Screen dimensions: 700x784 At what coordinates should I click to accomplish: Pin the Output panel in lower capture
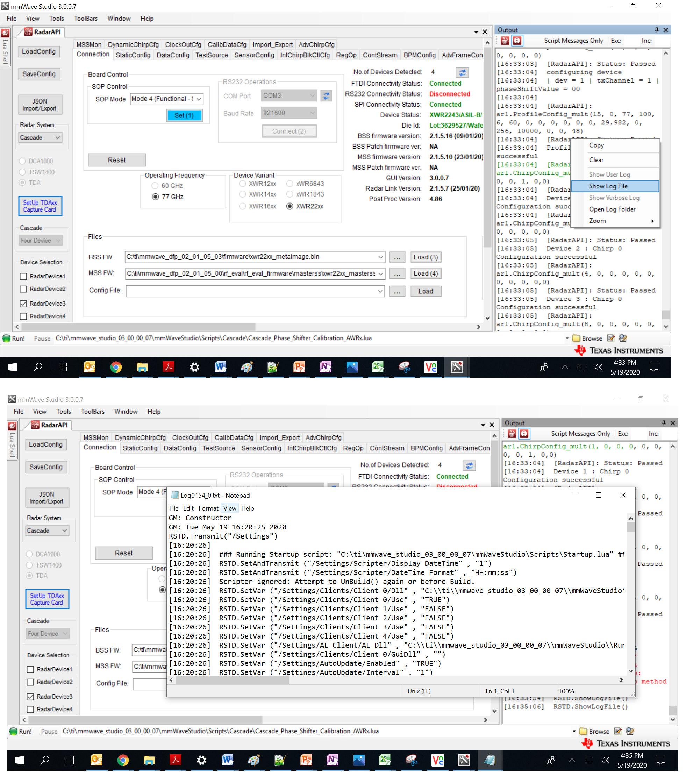[x=664, y=423]
